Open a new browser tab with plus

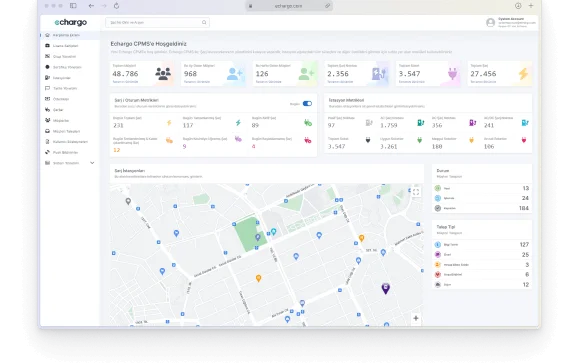pyautogui.click(x=531, y=6)
